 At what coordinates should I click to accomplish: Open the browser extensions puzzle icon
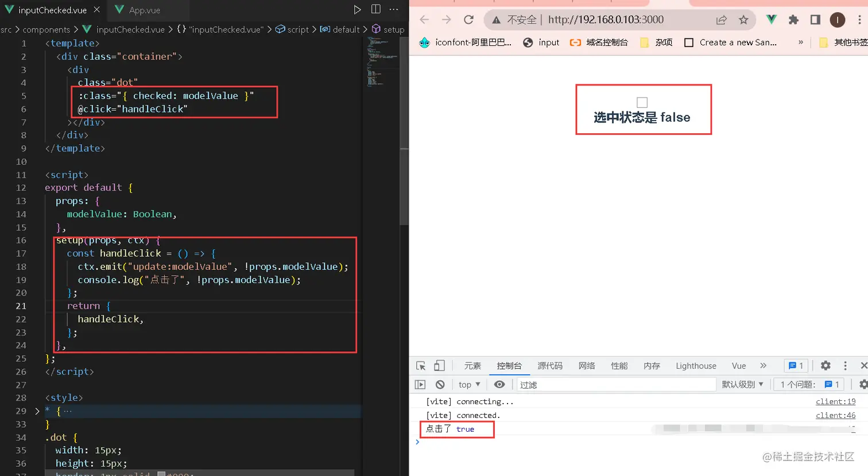(793, 20)
